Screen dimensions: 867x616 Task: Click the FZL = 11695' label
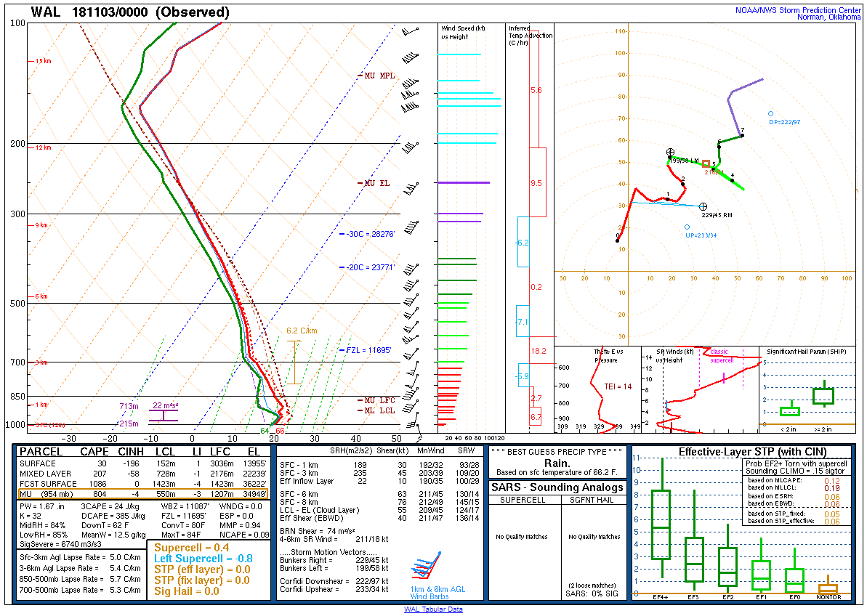pyautogui.click(x=368, y=350)
